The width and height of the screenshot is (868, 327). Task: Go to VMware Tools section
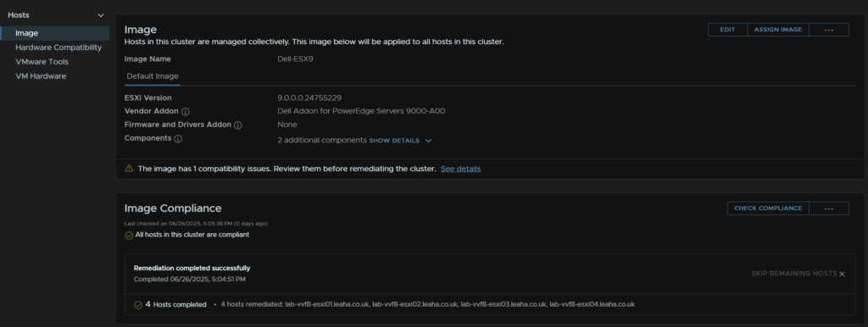[x=42, y=62]
